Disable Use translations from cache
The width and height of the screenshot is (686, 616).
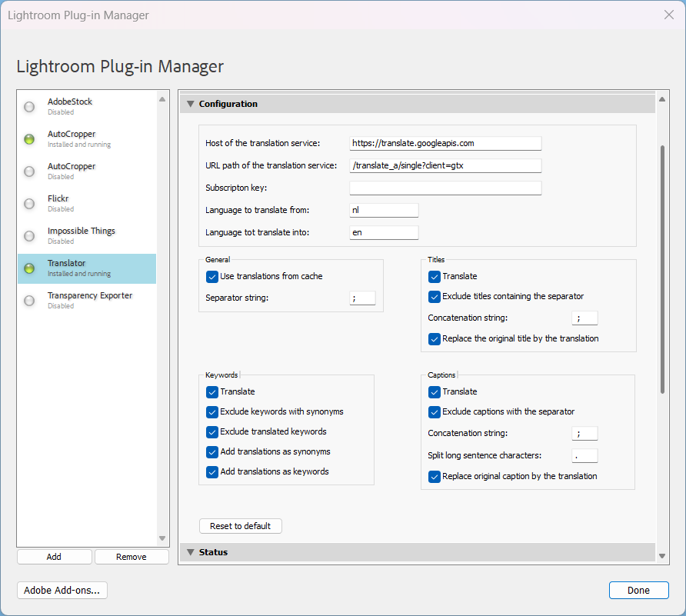click(x=212, y=276)
